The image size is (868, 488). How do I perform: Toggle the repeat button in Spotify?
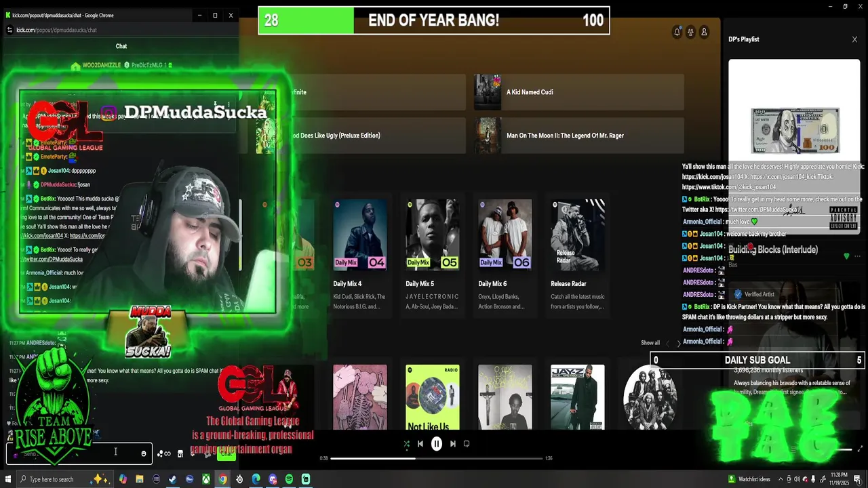tap(467, 444)
